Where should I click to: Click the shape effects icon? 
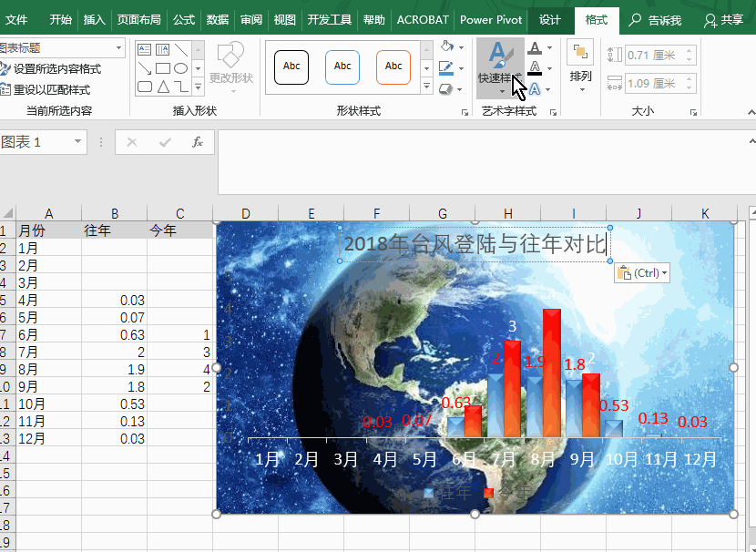[x=446, y=89]
